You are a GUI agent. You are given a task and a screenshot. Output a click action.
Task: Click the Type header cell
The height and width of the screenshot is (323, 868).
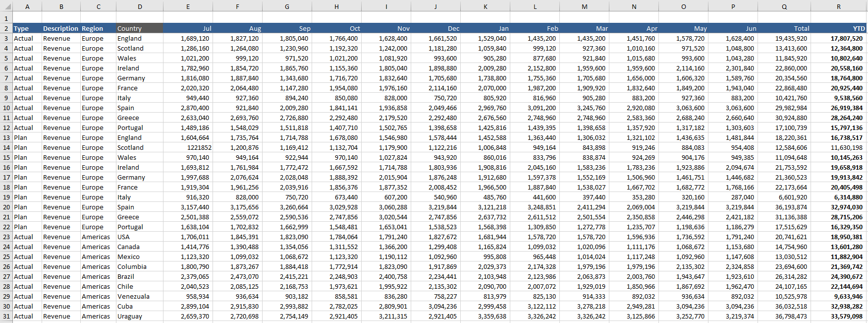(27, 28)
